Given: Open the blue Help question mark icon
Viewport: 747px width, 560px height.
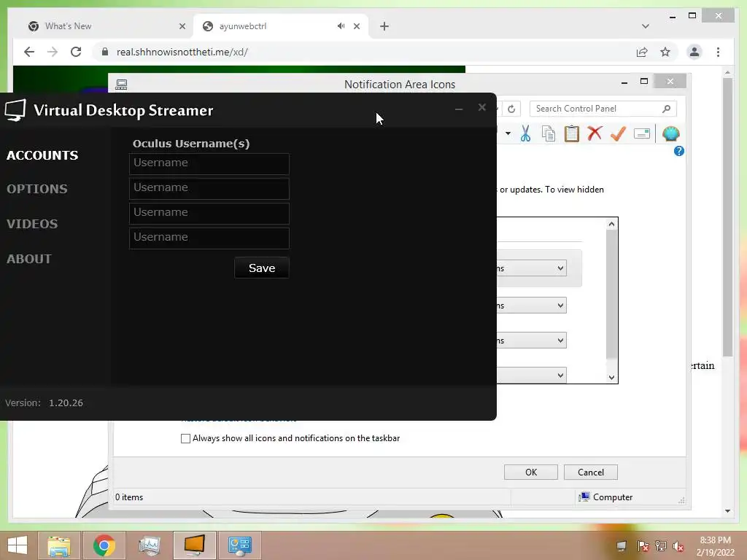Looking at the screenshot, I should (x=679, y=151).
